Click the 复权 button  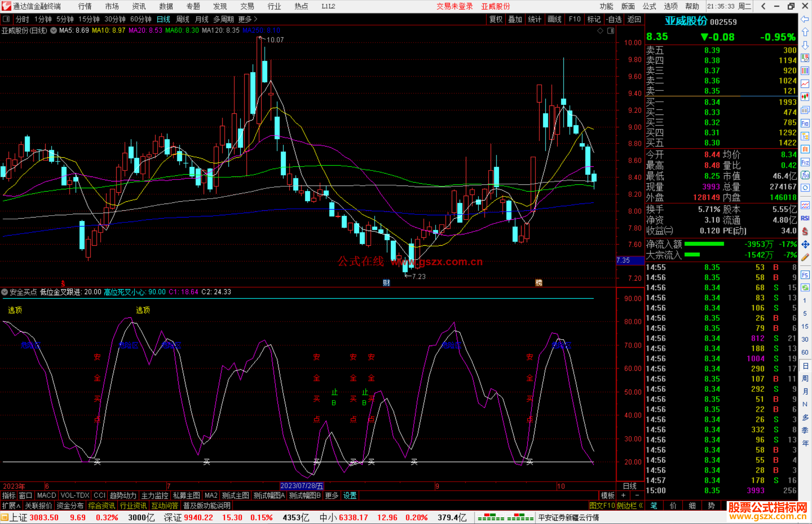495,19
